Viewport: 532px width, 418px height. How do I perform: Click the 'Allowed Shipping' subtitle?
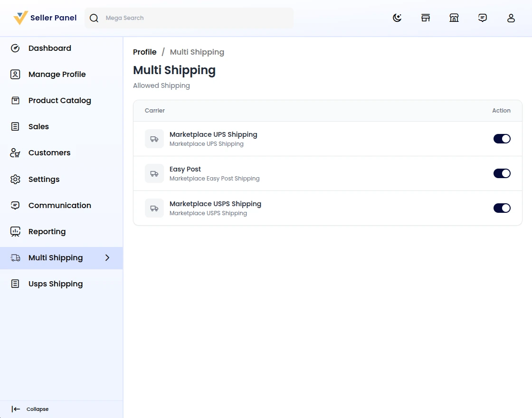[161, 85]
